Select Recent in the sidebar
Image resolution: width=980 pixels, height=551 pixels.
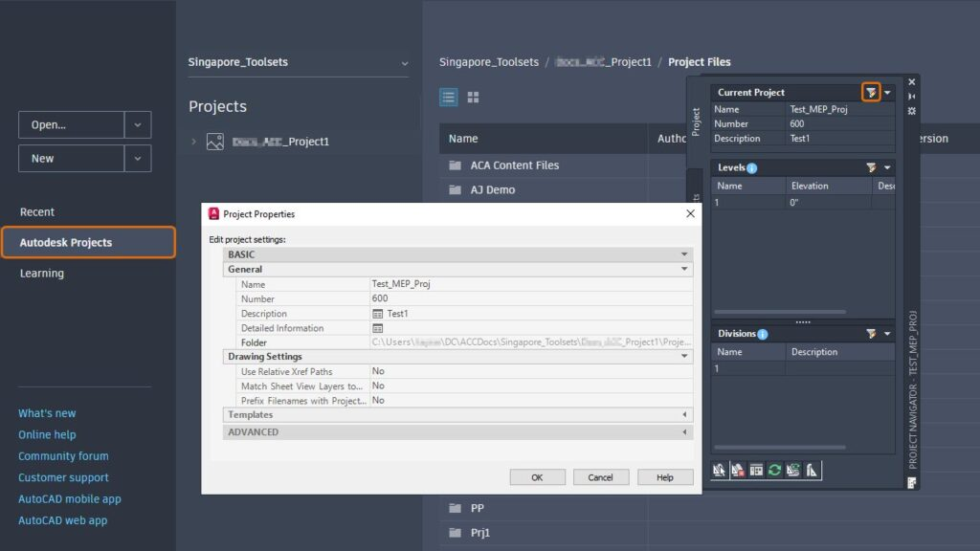(37, 211)
